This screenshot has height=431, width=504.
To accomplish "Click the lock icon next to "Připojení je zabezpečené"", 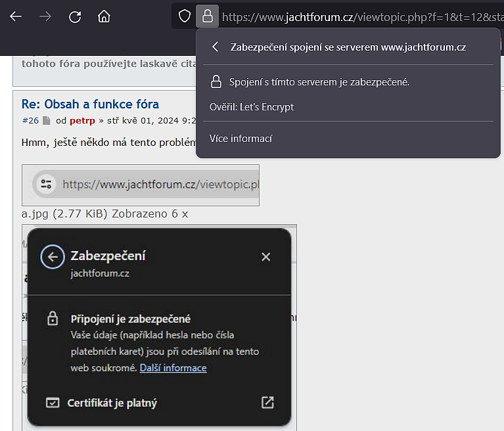I will 53,319.
